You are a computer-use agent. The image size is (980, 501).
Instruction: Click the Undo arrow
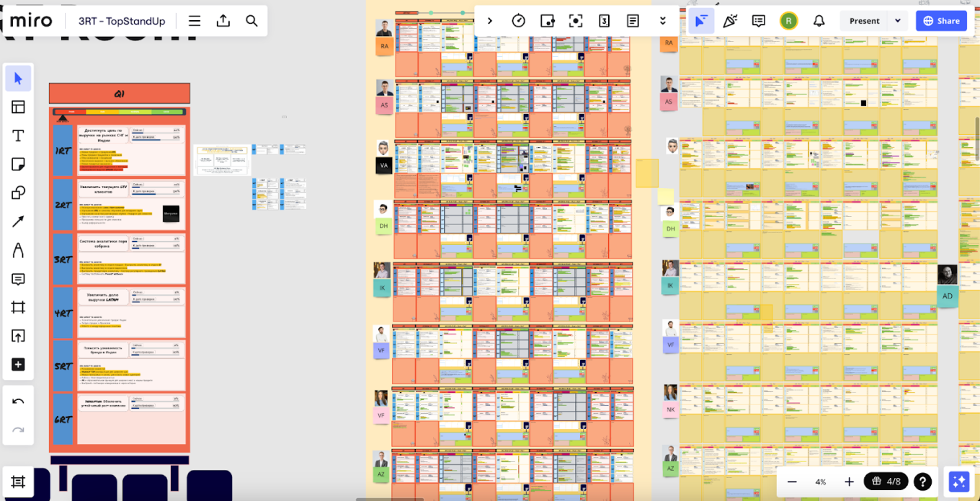click(18, 402)
